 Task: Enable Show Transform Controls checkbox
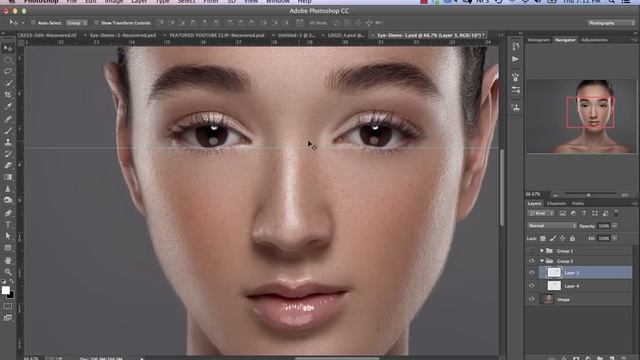96,23
